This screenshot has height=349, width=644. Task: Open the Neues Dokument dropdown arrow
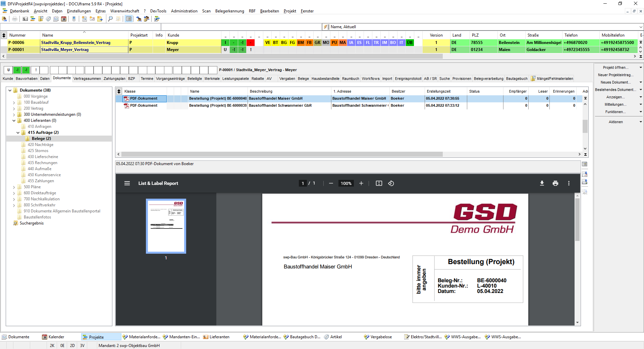click(x=641, y=82)
